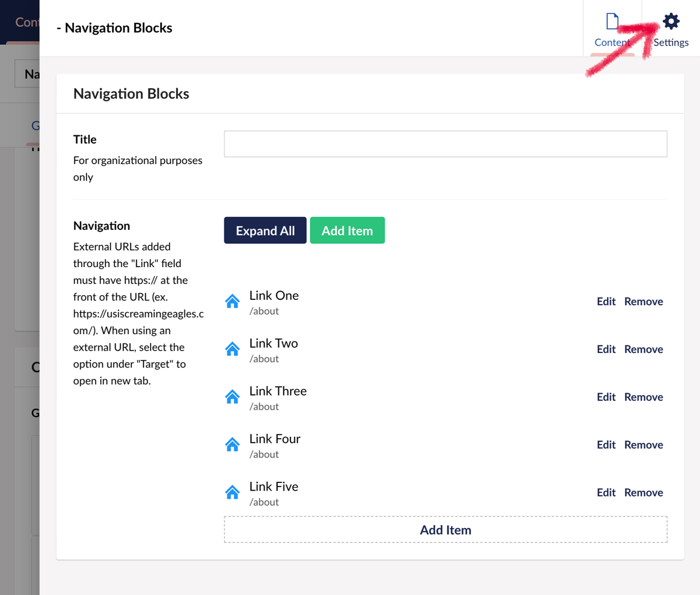Remove the Link Two item

coord(643,349)
